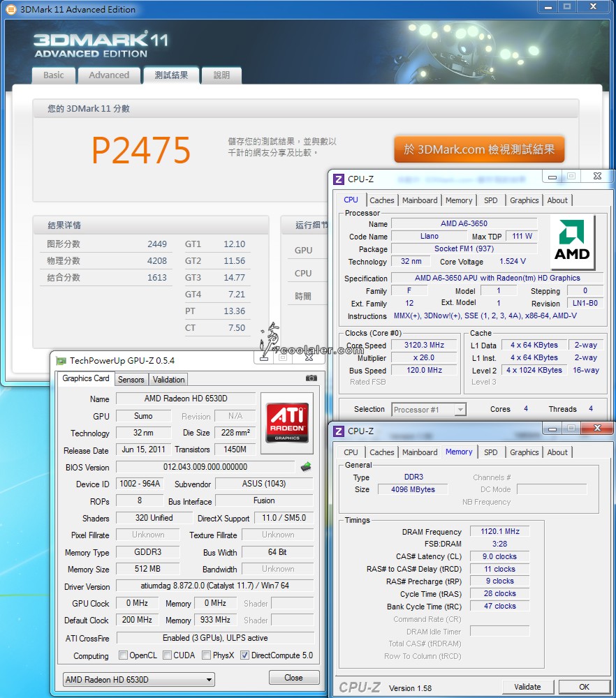Click the Close button in GPU-Z
This screenshot has width=616, height=698.
tap(294, 678)
